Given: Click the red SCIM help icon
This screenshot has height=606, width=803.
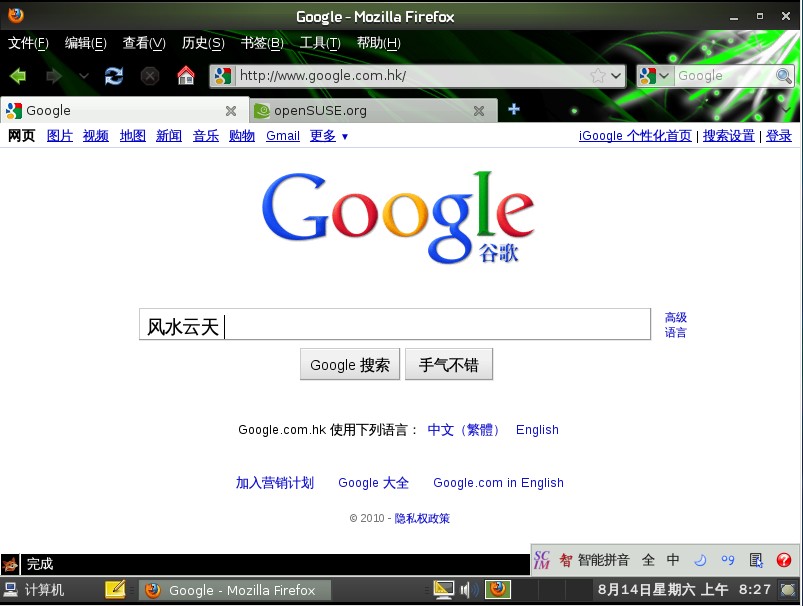Looking at the screenshot, I should [784, 560].
